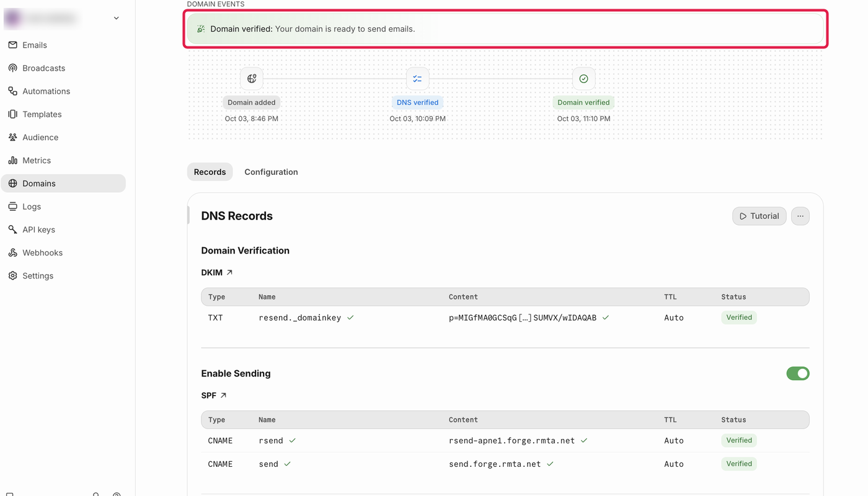Switch to the Records tab
Screen dimensions: 868x496
210,172
